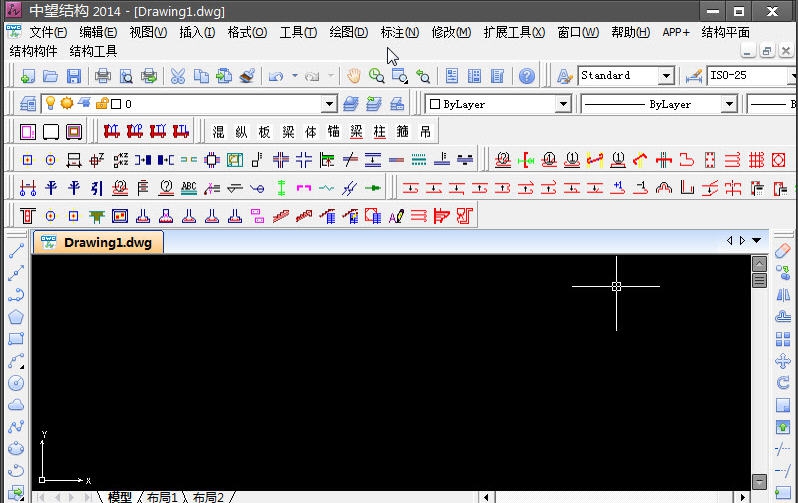798x503 pixels.
Task: Click the 吊 toolbar button
Action: pos(425,132)
